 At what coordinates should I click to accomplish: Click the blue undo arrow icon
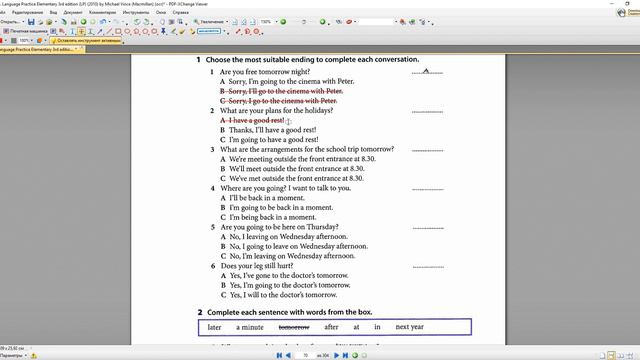(103, 22)
